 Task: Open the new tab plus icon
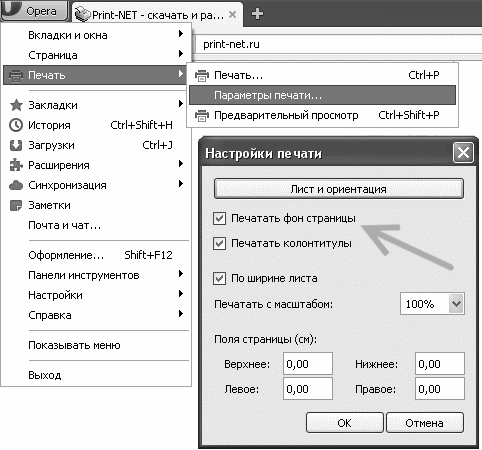[257, 14]
